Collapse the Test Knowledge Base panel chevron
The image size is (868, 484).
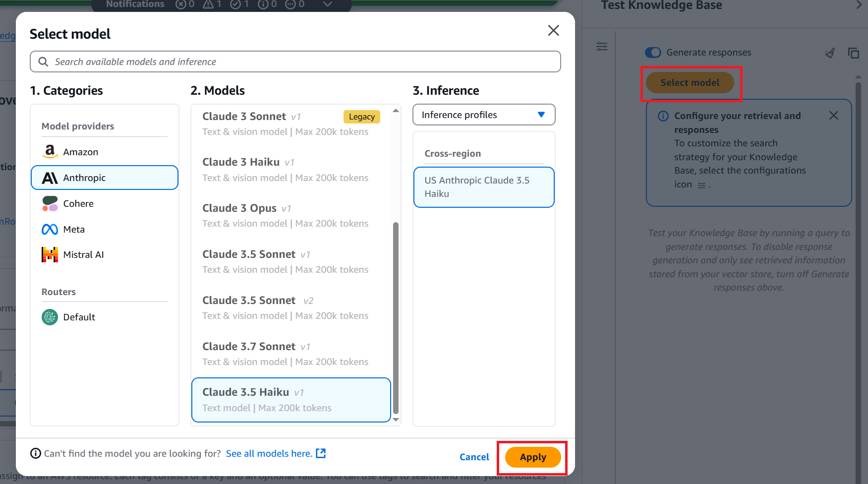[x=859, y=5]
